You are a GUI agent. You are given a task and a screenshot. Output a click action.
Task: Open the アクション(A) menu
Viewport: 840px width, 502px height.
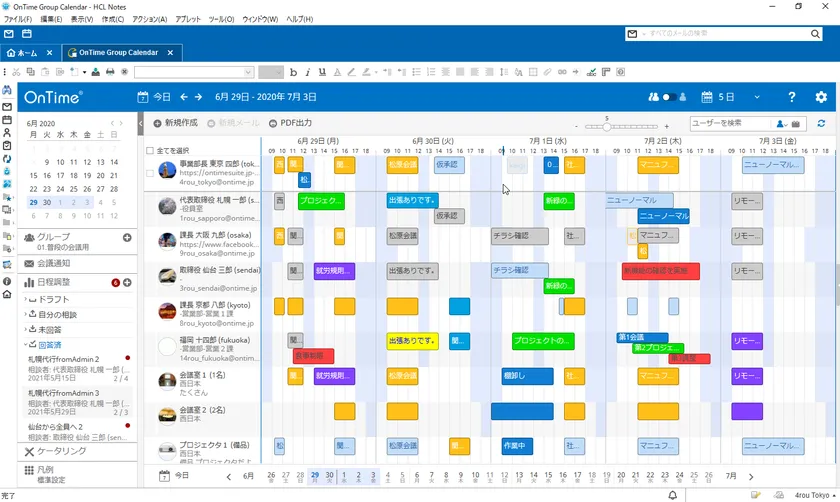(149, 19)
